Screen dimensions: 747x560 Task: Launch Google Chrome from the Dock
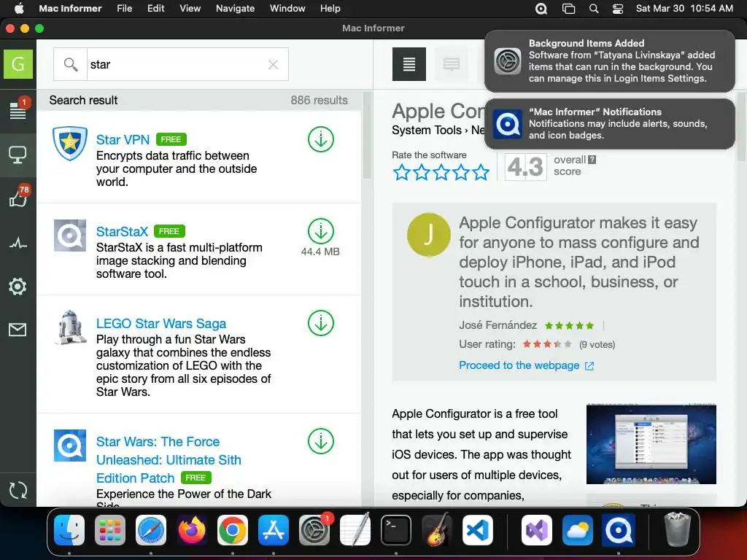point(233,530)
